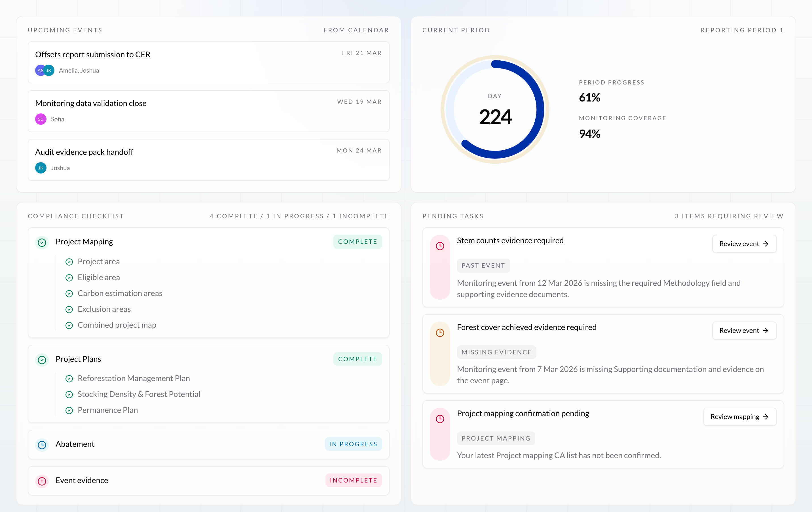Image resolution: width=812 pixels, height=512 pixels.
Task: Select the Project area checklist item
Action: pos(99,262)
